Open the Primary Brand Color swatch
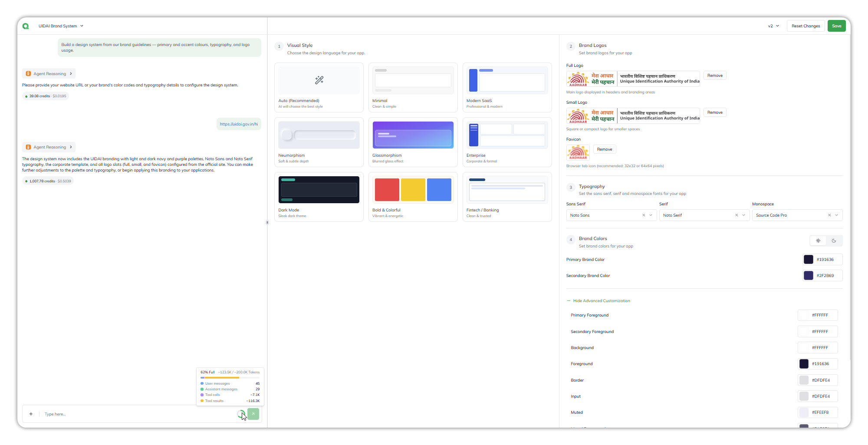The width and height of the screenshot is (868, 445). click(809, 260)
